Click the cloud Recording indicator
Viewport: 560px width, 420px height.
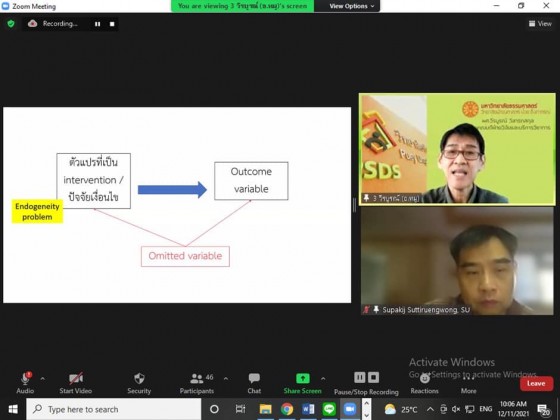coord(53,24)
